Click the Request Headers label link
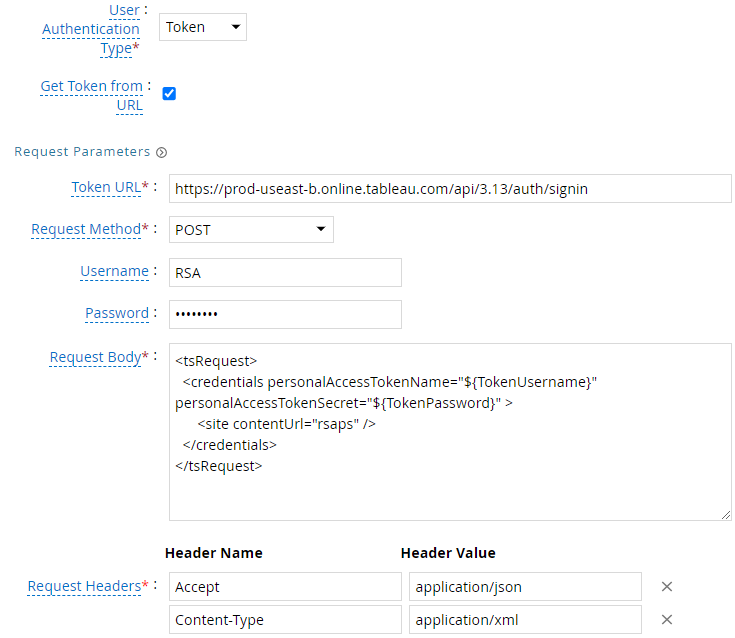This screenshot has width=735, height=638. [x=84, y=586]
